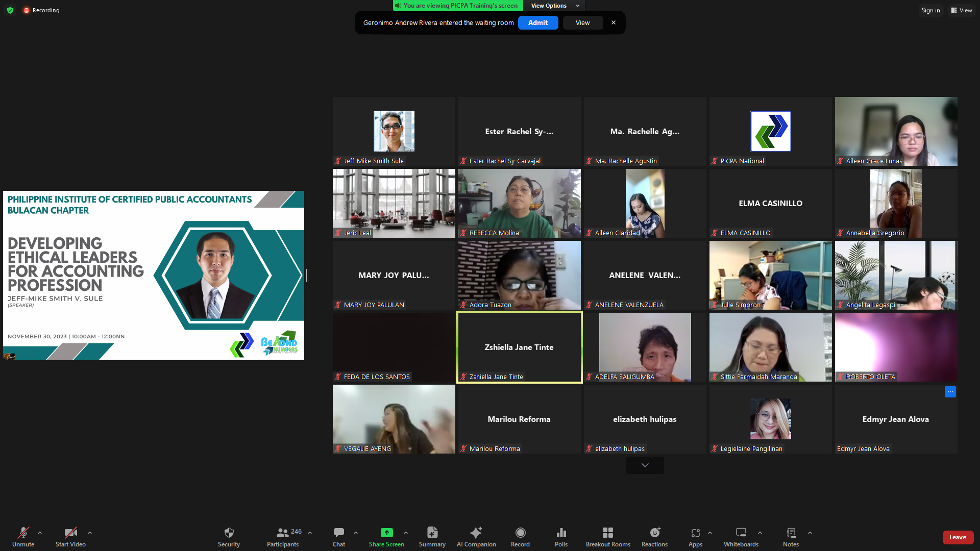The height and width of the screenshot is (551, 980).
Task: Select Annabella Gregorio video tile
Action: [896, 204]
